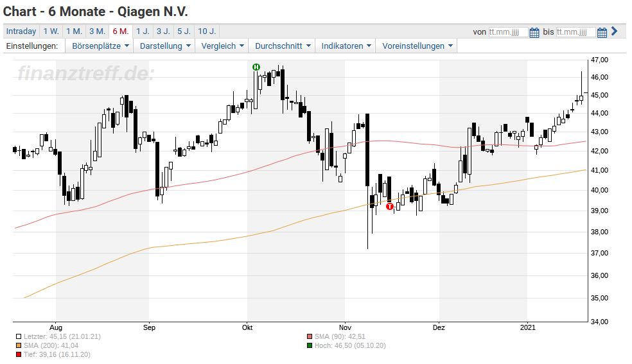The height and width of the screenshot is (364, 632).
Task: Select the 1 J. timeframe tab
Action: pos(143,31)
